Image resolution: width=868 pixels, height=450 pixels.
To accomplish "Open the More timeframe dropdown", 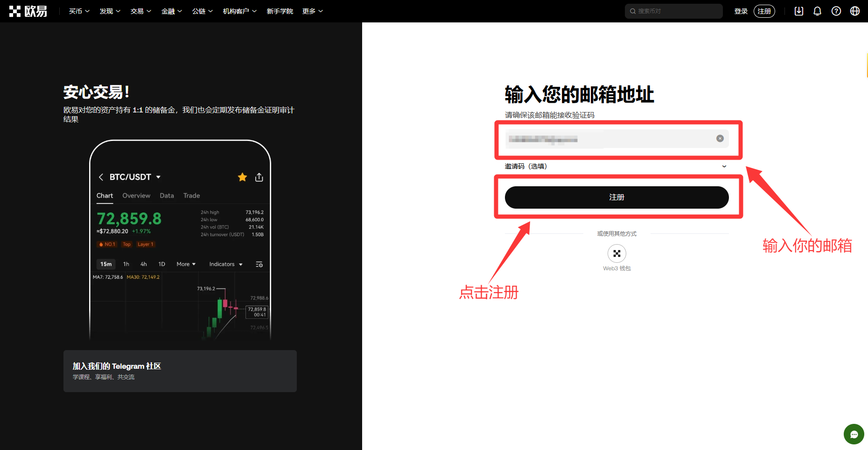I will pyautogui.click(x=186, y=264).
